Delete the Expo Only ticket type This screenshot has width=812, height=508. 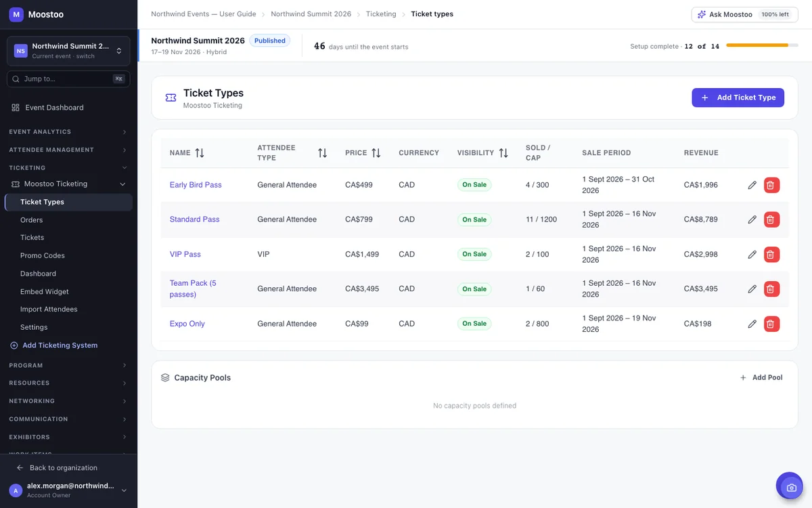tap(771, 324)
